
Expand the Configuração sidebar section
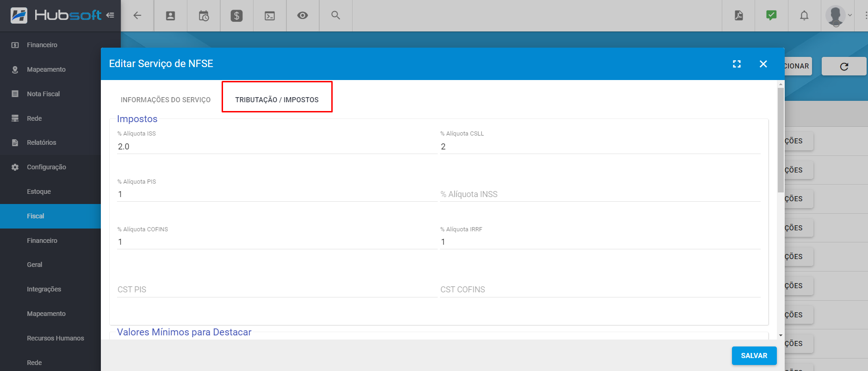[x=46, y=167]
